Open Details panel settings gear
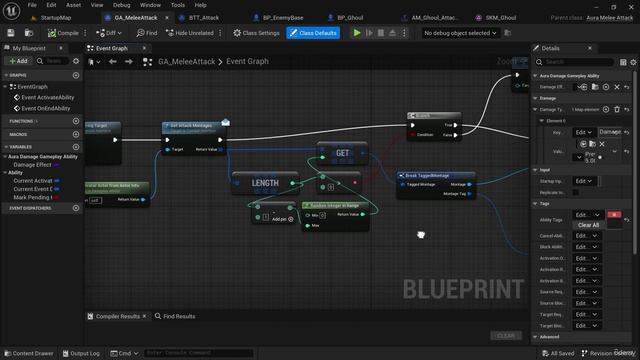Image resolution: width=640 pixels, height=360 pixels. tap(633, 62)
